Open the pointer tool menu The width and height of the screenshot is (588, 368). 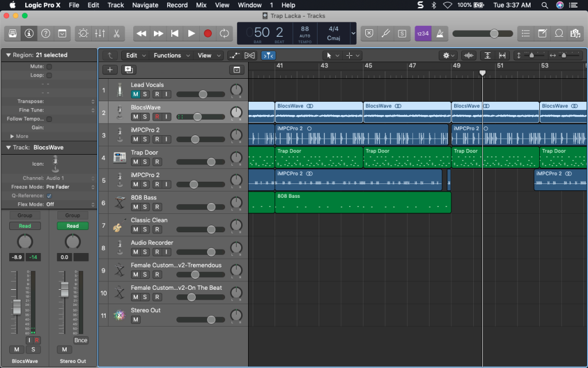[332, 56]
